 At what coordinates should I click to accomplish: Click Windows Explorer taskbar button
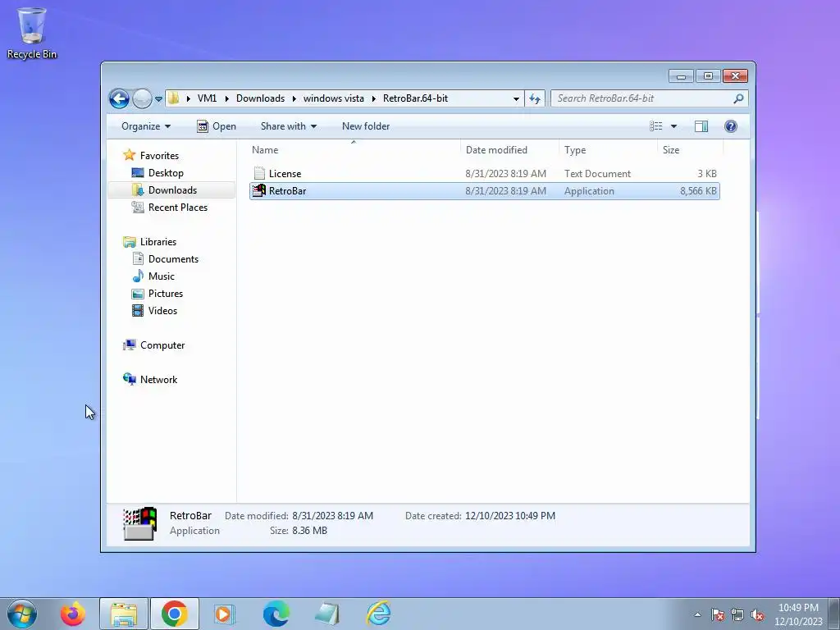[124, 614]
